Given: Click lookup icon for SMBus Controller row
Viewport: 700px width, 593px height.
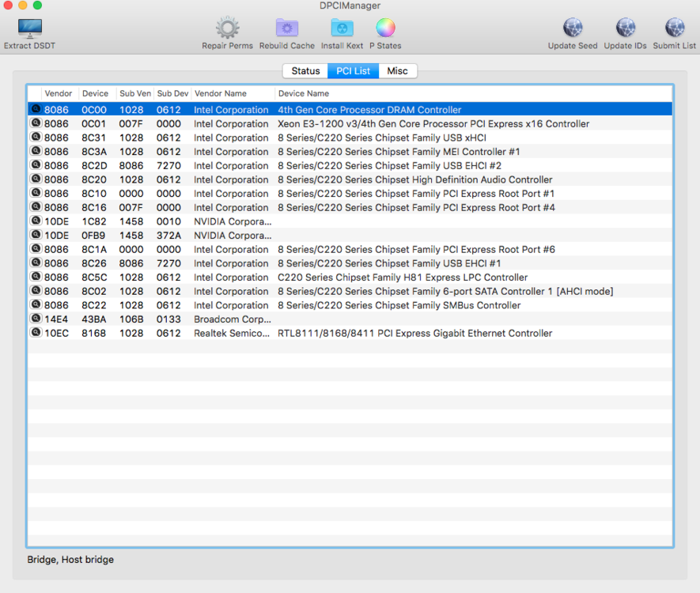Looking at the screenshot, I should (x=36, y=304).
